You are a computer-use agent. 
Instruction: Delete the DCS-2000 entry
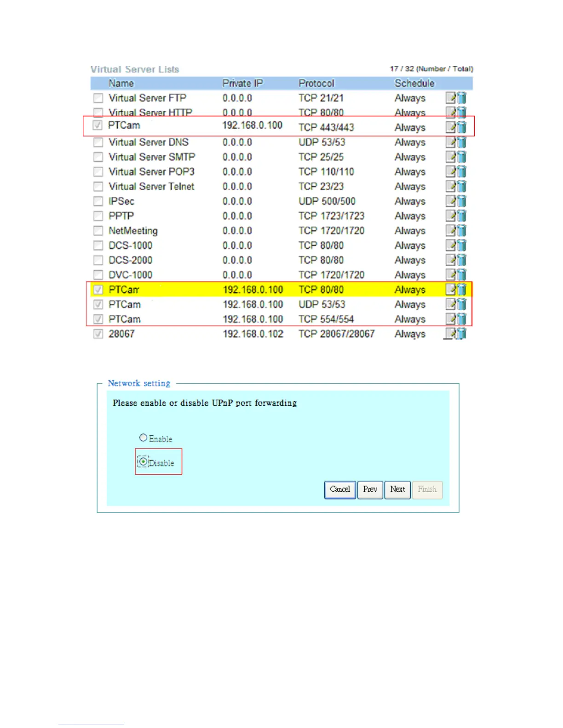(461, 260)
